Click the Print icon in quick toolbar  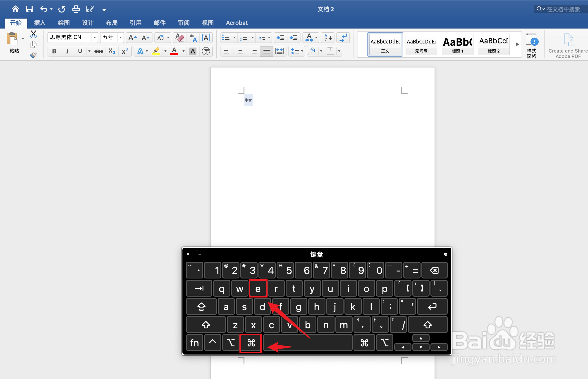(76, 9)
